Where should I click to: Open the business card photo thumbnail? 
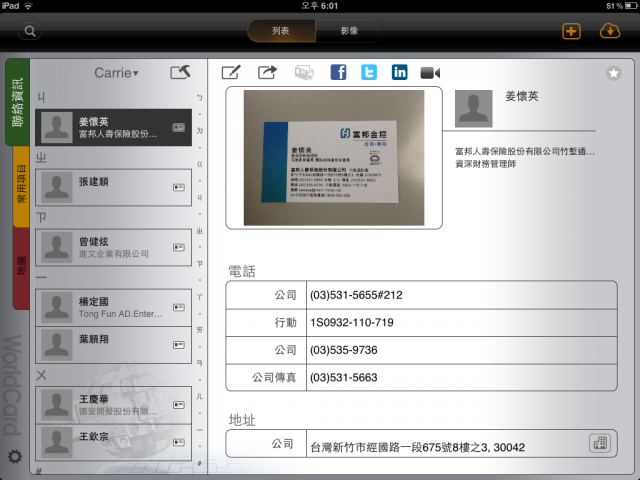point(334,158)
